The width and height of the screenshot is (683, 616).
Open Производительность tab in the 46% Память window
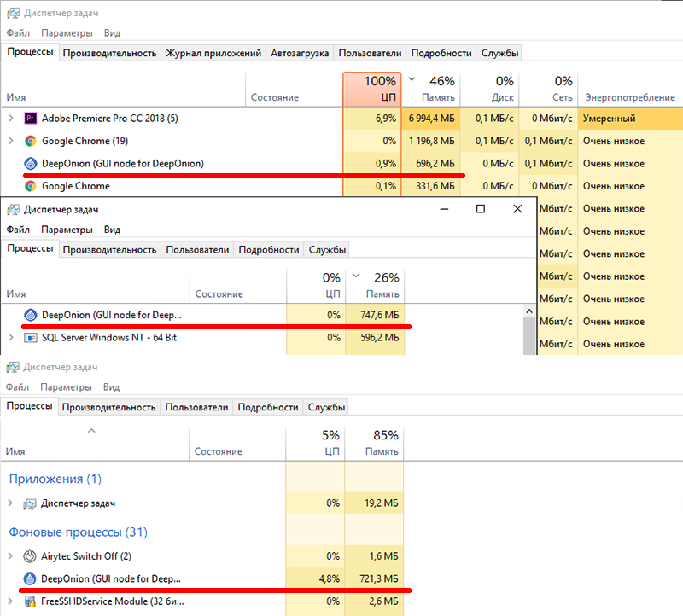tap(109, 53)
